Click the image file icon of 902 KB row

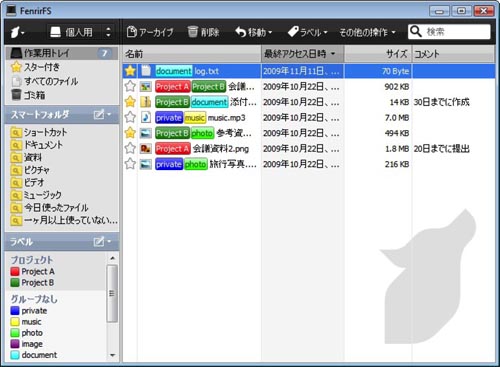click(146, 87)
